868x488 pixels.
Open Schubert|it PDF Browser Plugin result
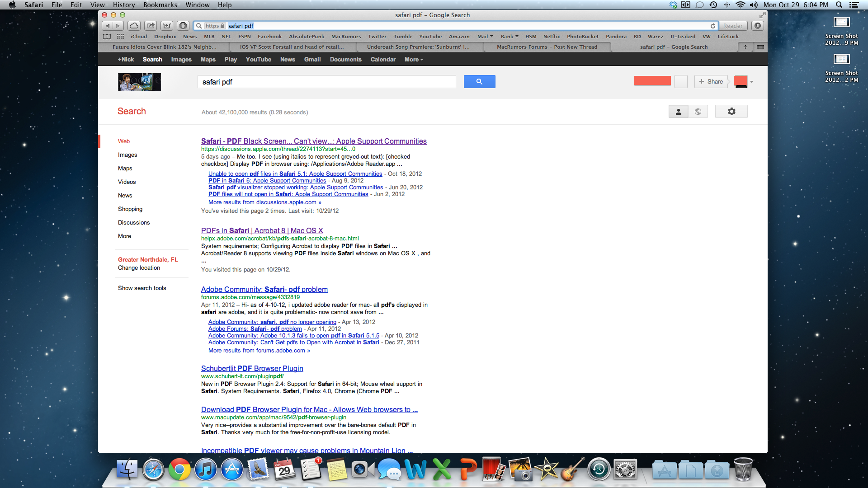coord(252,369)
